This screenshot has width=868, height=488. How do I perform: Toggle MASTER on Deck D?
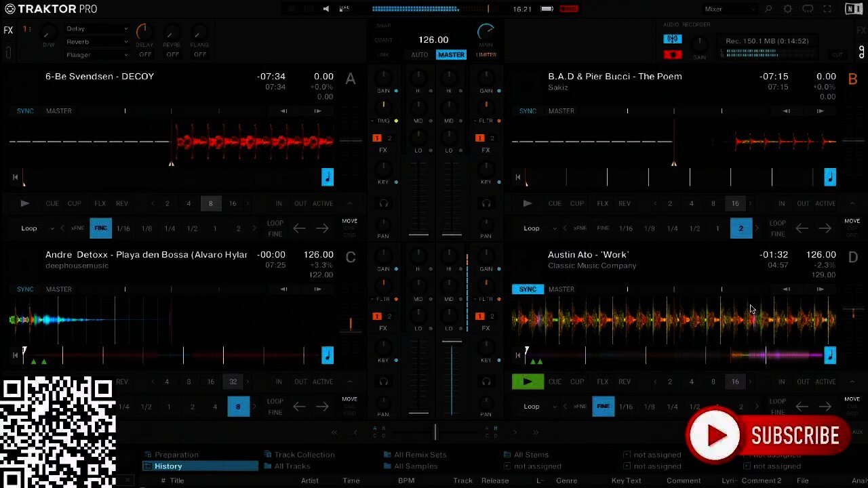point(561,289)
